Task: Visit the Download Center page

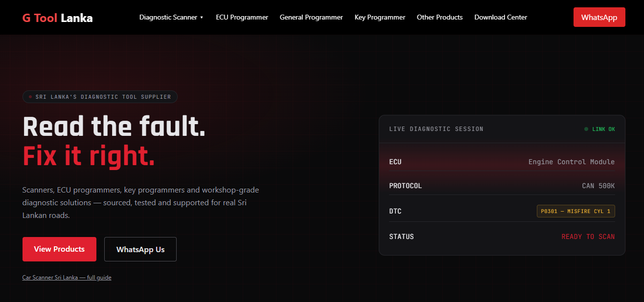Action: [x=501, y=17]
